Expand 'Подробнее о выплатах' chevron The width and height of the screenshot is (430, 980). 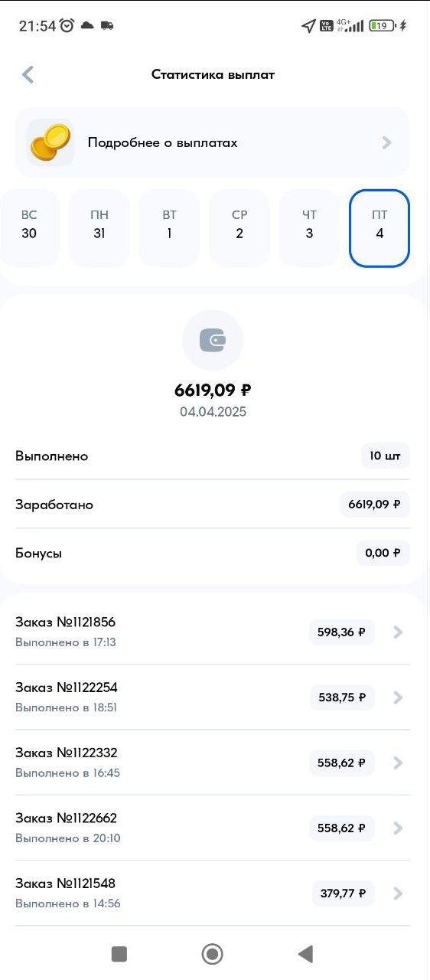tap(386, 142)
